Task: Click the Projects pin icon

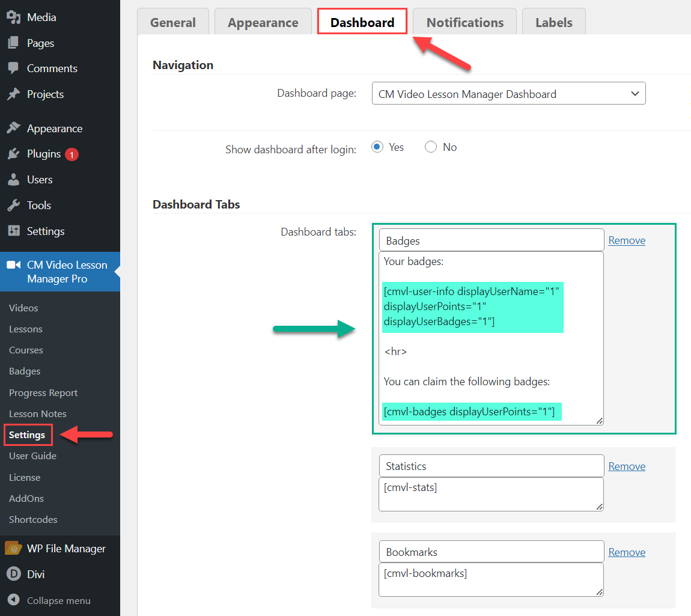Action: pos(14,94)
